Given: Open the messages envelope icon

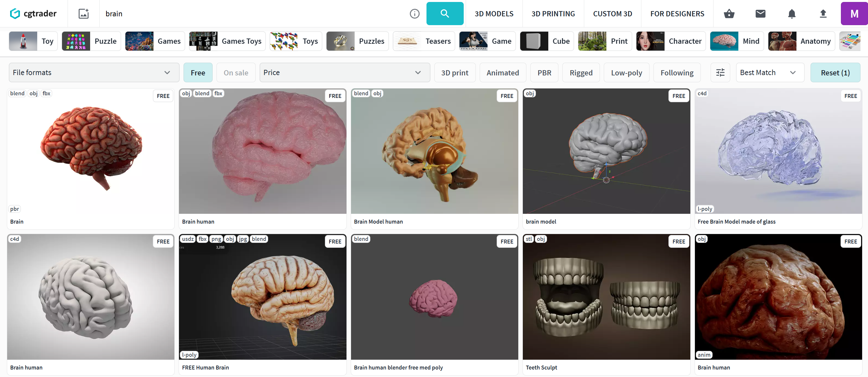Looking at the screenshot, I should 760,14.
